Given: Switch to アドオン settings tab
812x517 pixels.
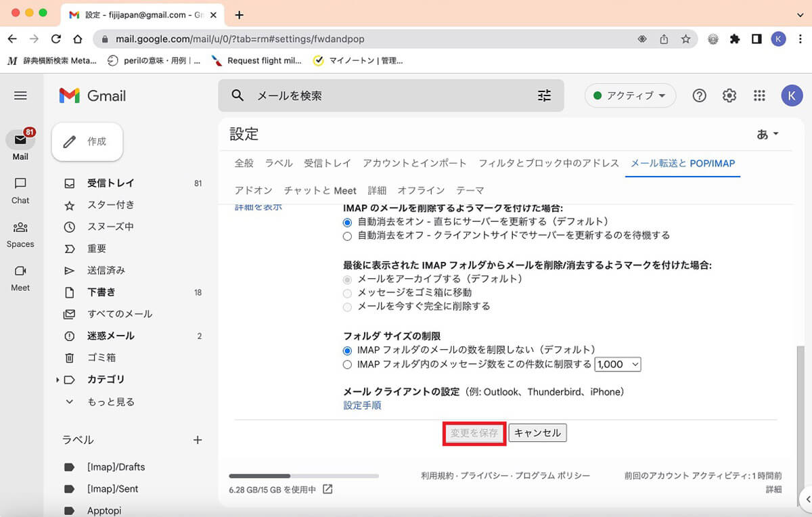Looking at the screenshot, I should pyautogui.click(x=254, y=190).
